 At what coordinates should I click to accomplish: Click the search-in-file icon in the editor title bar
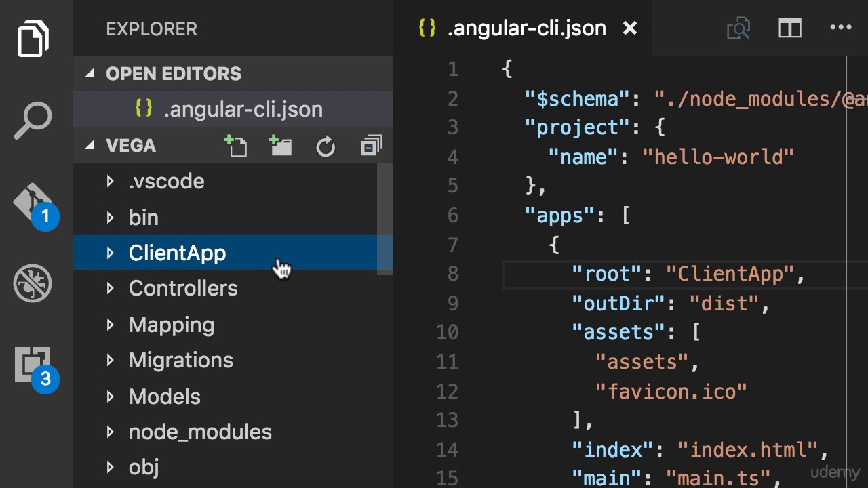click(x=738, y=28)
